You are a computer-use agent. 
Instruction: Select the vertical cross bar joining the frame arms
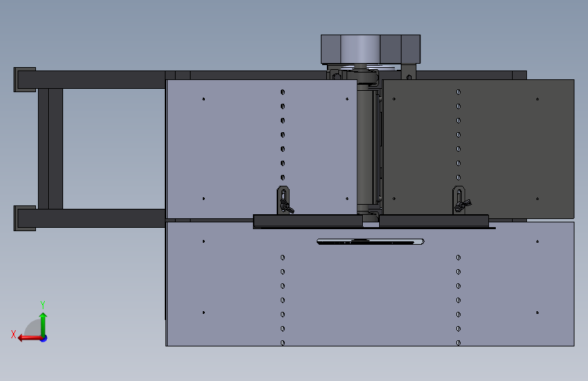(x=50, y=149)
